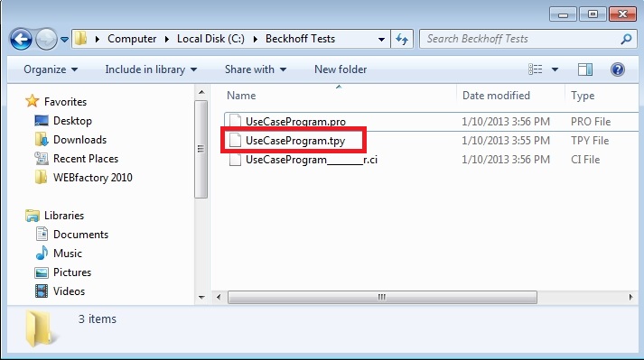Click the Pictures library icon
644x360 pixels.
(42, 272)
